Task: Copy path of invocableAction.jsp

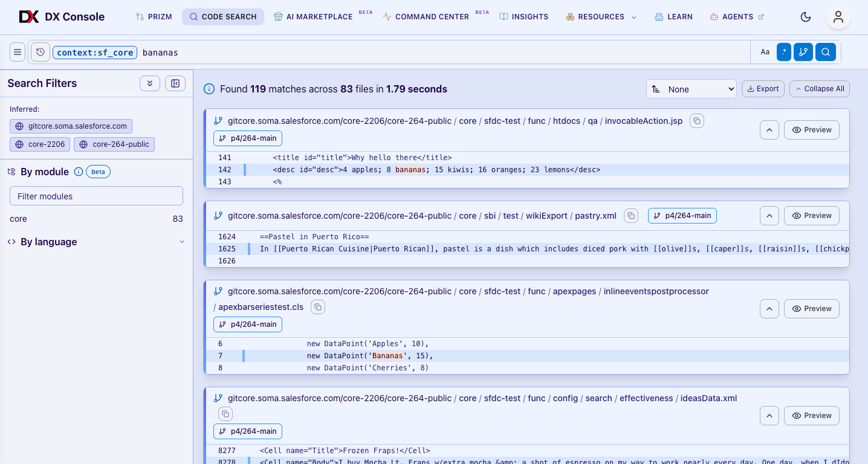Action: point(697,121)
